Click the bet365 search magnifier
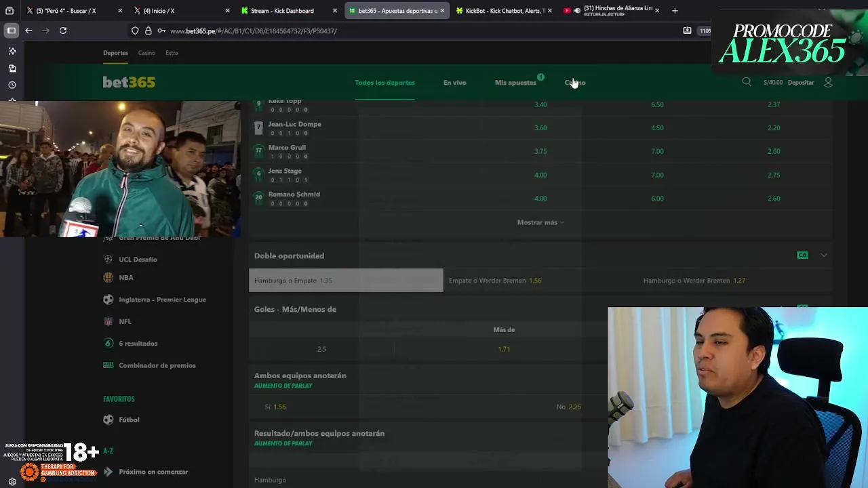Screen dimensions: 868x488 747,82
